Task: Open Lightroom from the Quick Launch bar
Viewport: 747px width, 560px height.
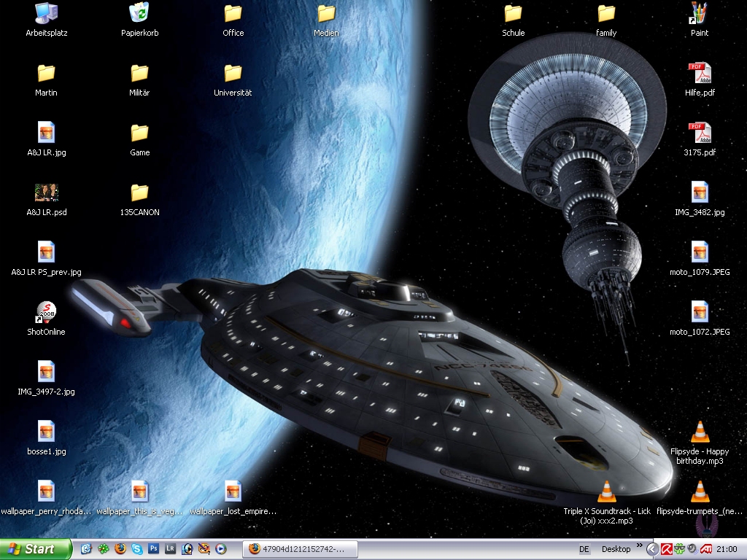Action: (x=170, y=549)
